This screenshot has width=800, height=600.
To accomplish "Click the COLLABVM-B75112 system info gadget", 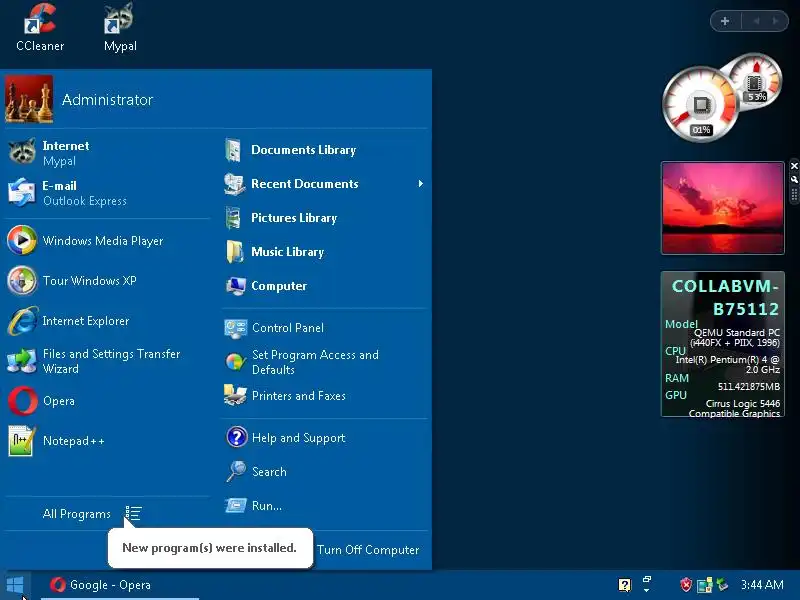I will click(x=722, y=344).
